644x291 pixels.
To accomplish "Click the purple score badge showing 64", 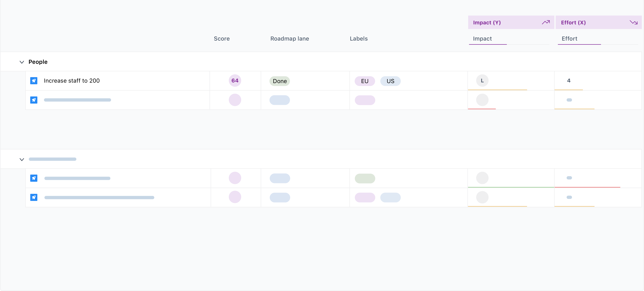I will point(235,81).
